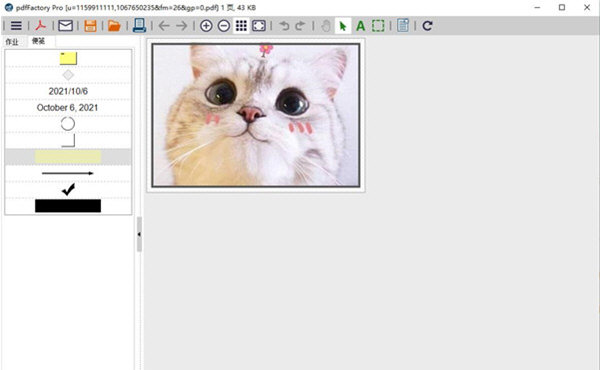600x370 pixels.
Task: Pick the yellow sticky note stamp
Action: [68, 58]
